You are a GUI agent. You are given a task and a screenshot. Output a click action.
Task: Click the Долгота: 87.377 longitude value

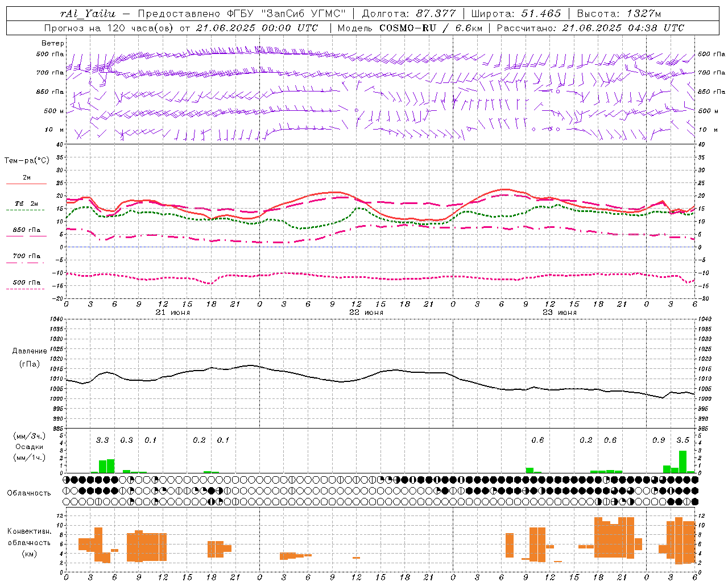point(408,14)
